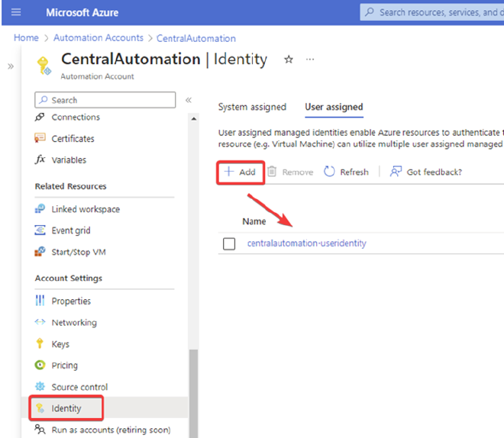Click the Refresh button label
504x438 pixels.
pyautogui.click(x=354, y=172)
